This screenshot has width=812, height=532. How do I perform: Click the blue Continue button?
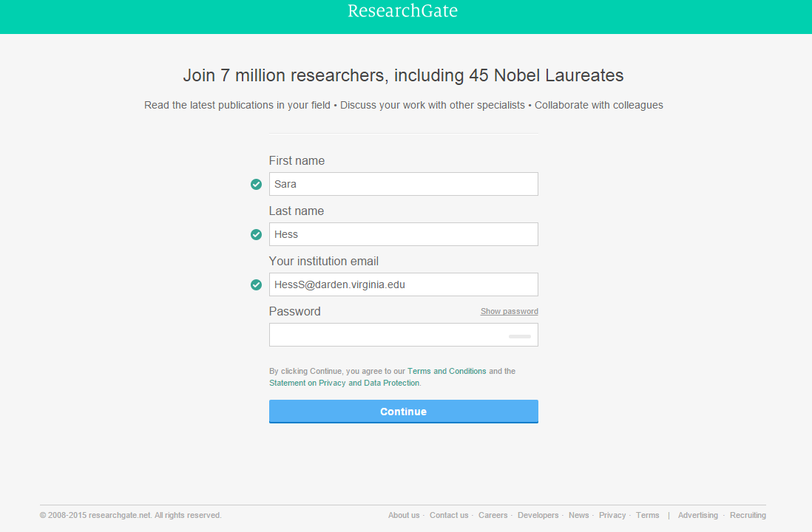[403, 412]
